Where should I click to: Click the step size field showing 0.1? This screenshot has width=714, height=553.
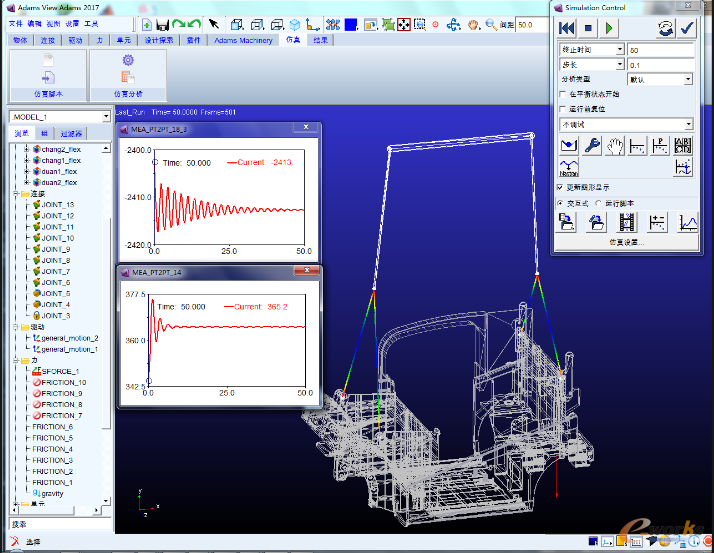click(661, 65)
